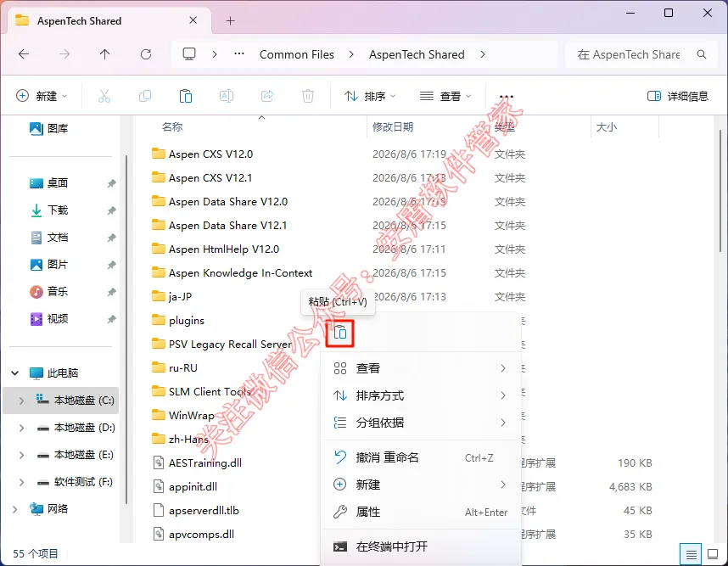Click the Paste clipboard icon in toolbar
The image size is (728, 566).
click(x=186, y=96)
